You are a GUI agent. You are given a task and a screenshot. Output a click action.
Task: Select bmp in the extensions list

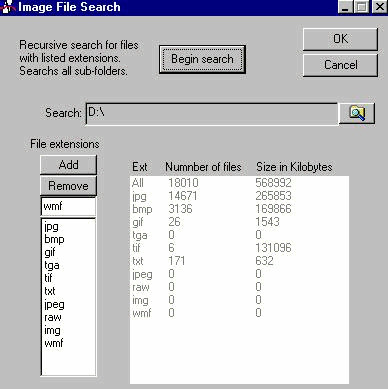click(x=69, y=239)
